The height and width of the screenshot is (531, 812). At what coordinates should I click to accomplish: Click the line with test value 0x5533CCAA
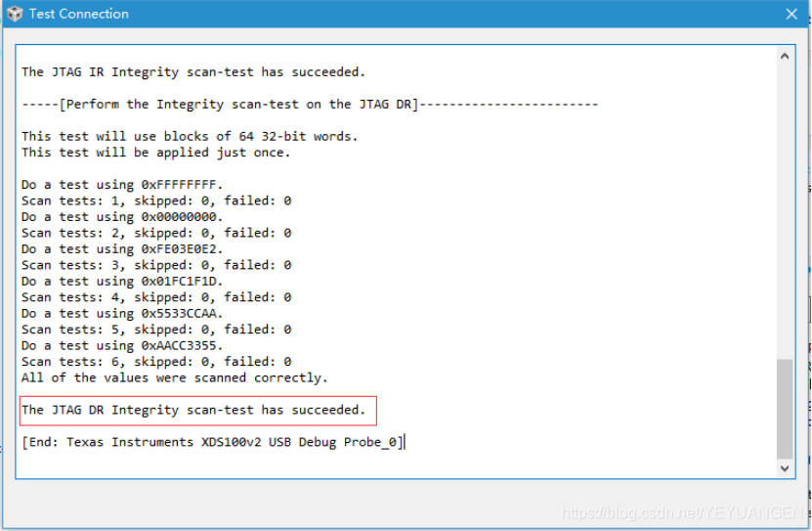pos(122,314)
